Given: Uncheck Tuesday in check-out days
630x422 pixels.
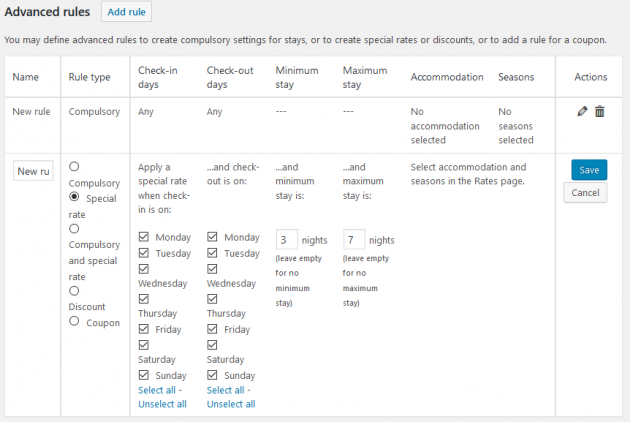Looking at the screenshot, I should point(213,253).
